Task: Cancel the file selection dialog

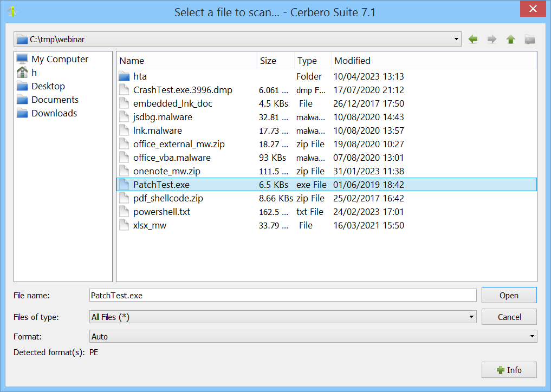Action: [x=509, y=317]
